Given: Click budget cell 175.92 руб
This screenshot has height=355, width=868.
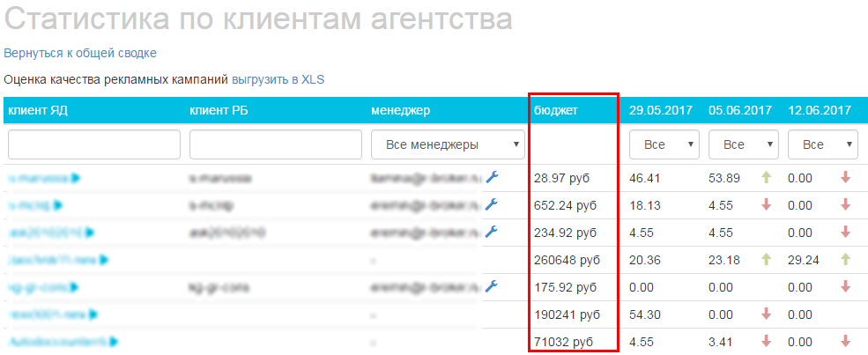Looking at the screenshot, I should coord(565,287).
